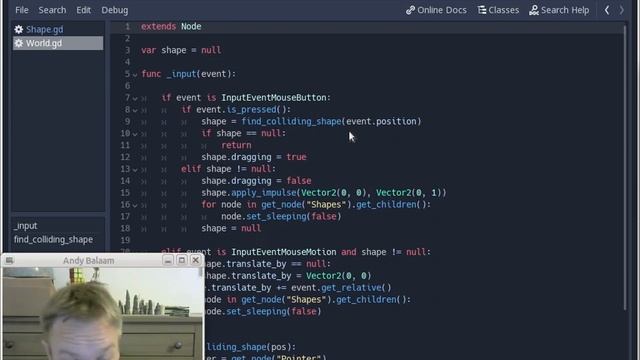Click the gear icon beside Shape.gd
This screenshot has width=640, height=360.
19,29
